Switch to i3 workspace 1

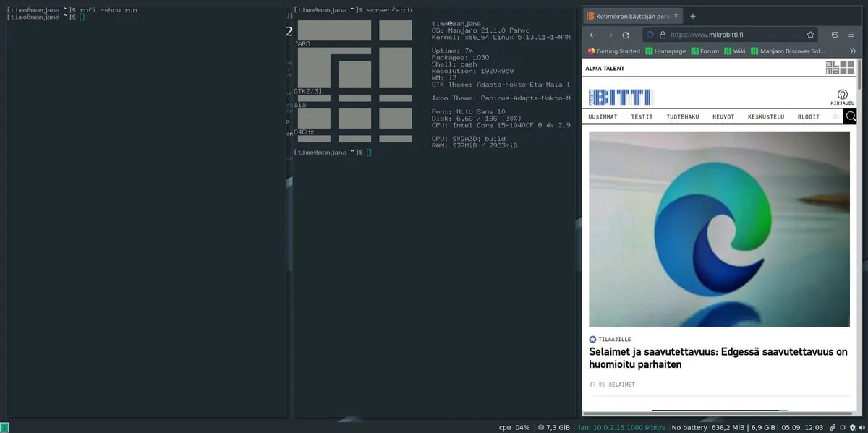point(4,427)
